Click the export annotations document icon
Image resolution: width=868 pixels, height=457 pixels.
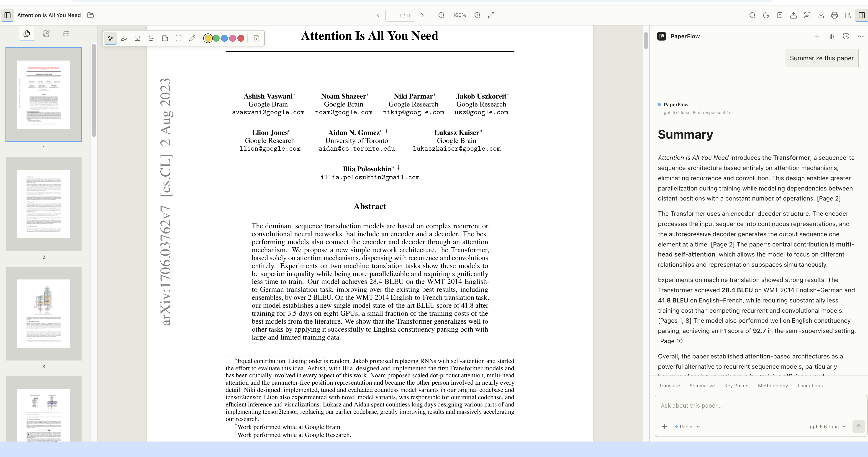point(257,38)
